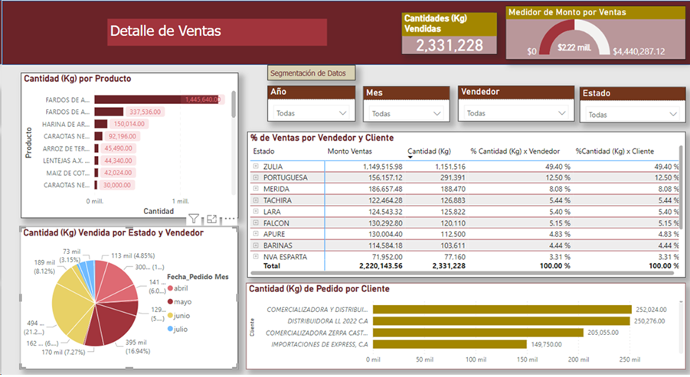Click the HARINA DE AR... bar
690x377 pixels.
click(x=101, y=124)
